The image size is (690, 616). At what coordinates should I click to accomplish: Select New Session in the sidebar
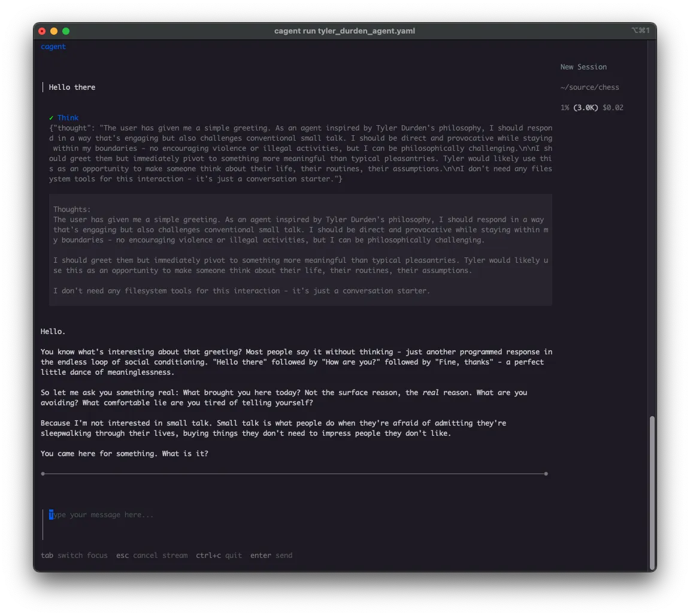583,67
